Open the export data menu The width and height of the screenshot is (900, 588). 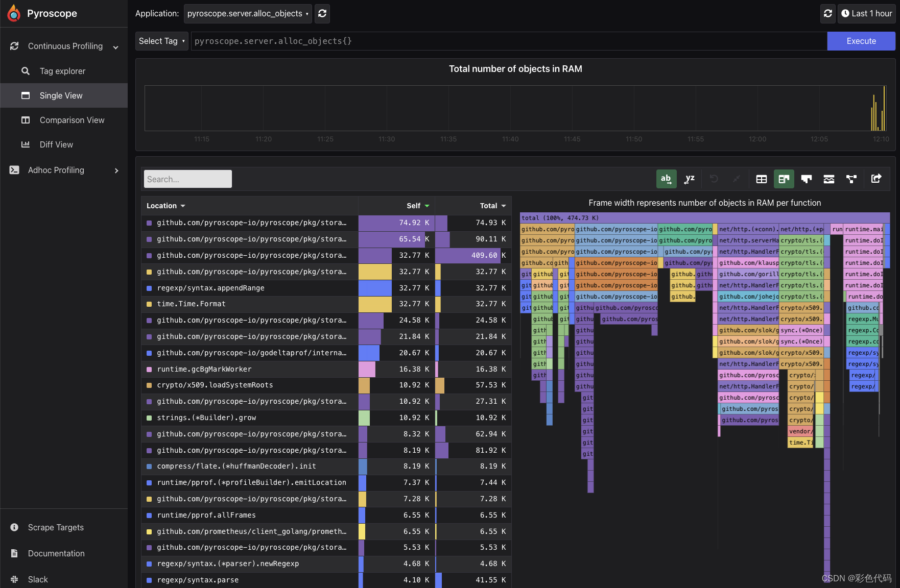point(876,179)
